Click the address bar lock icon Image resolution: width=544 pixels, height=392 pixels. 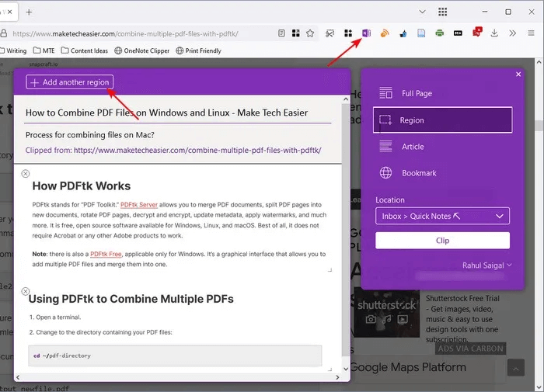3,33
